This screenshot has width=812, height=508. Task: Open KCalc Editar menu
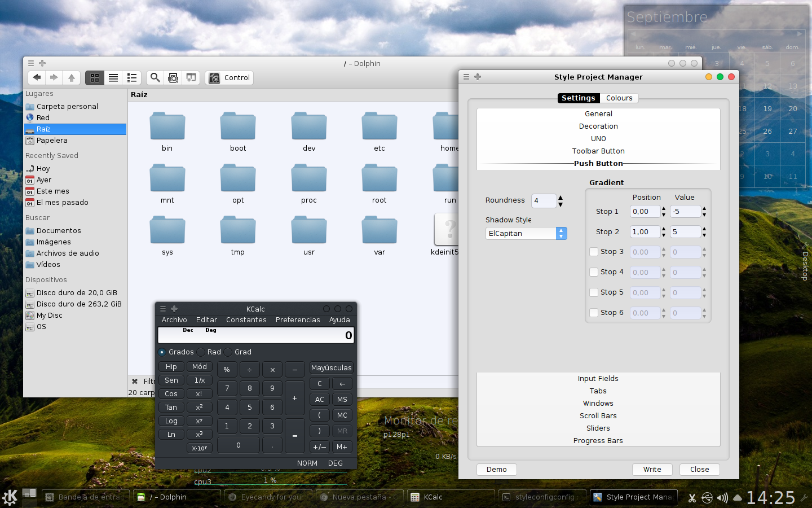[x=206, y=320]
